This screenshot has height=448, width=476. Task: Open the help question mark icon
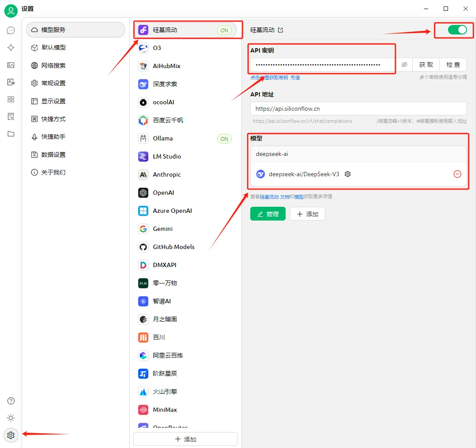click(x=11, y=401)
